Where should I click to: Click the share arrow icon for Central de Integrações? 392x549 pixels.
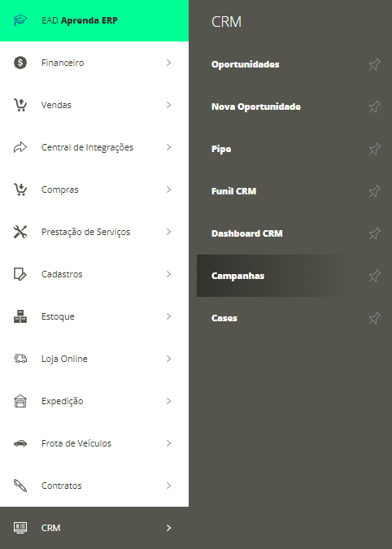pyautogui.click(x=20, y=147)
